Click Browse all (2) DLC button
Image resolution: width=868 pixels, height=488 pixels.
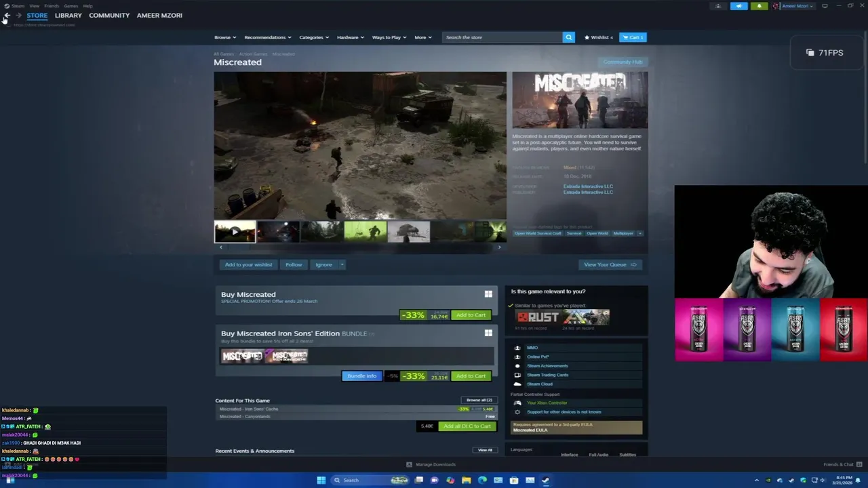coord(479,400)
